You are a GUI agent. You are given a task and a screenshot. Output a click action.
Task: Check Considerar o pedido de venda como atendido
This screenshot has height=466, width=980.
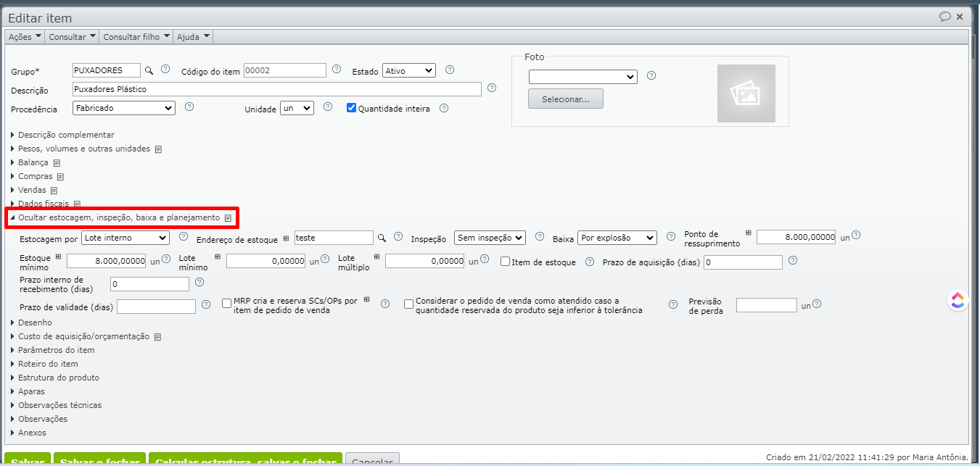[409, 304]
